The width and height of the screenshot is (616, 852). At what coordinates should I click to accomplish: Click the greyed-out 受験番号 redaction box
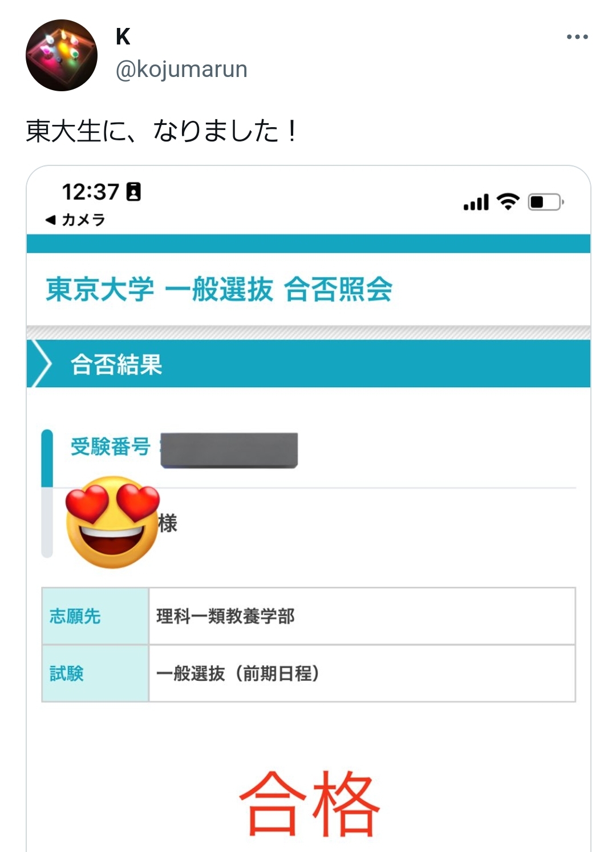click(229, 450)
